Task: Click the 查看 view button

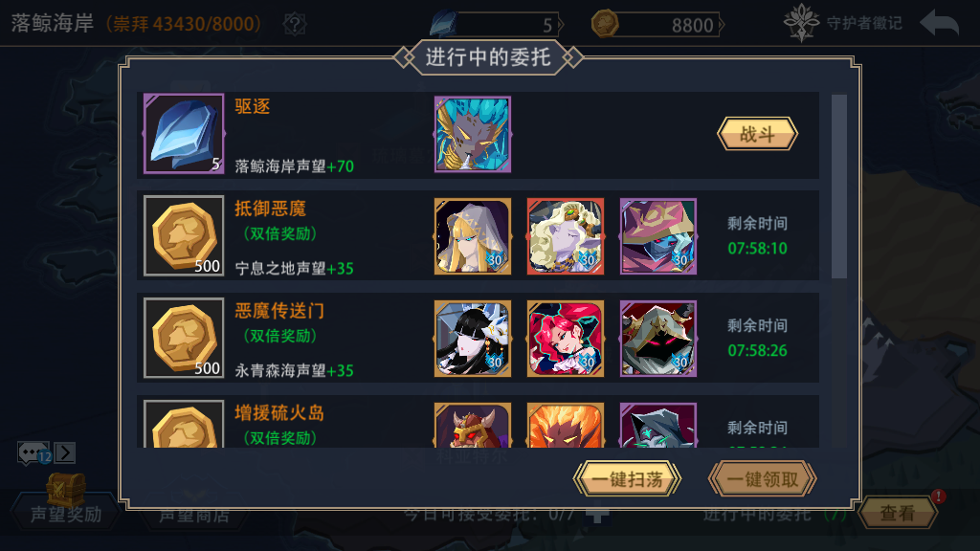Action: point(898,513)
